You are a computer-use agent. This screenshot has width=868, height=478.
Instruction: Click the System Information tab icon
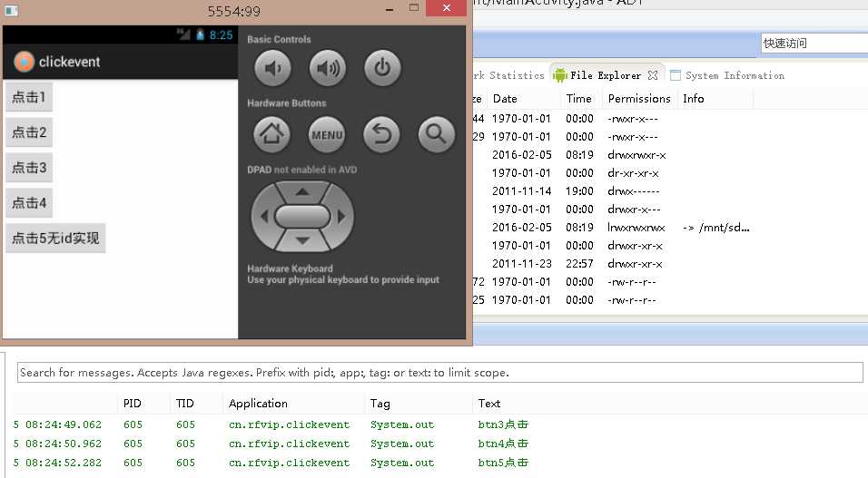pyautogui.click(x=676, y=75)
